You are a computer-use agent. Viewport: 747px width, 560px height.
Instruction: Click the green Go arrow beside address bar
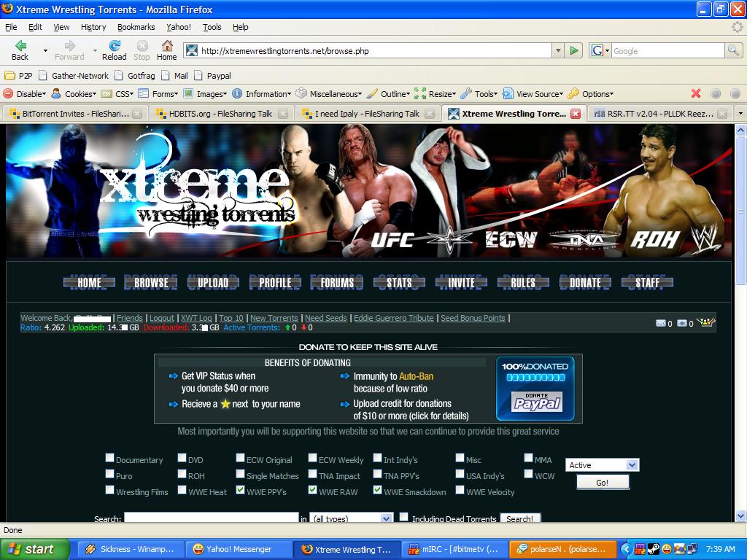[574, 50]
